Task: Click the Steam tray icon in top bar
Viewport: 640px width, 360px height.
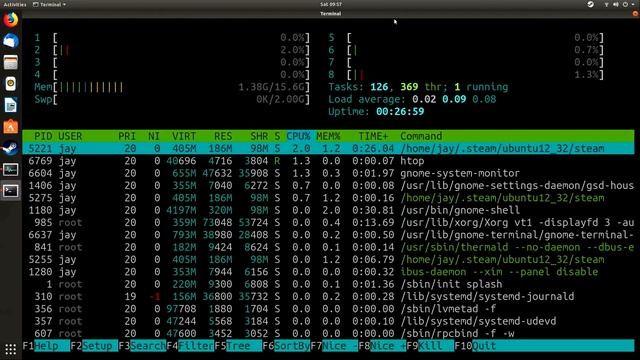Action: (591, 4)
